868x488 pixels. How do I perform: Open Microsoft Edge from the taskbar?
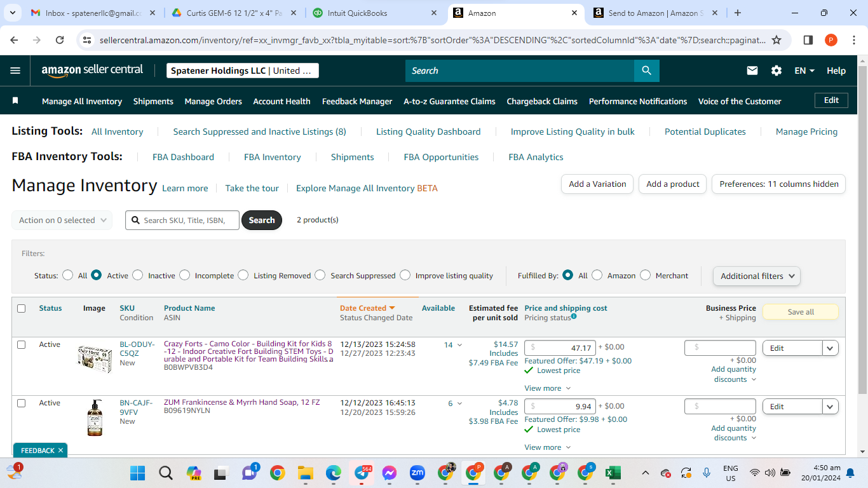click(334, 473)
